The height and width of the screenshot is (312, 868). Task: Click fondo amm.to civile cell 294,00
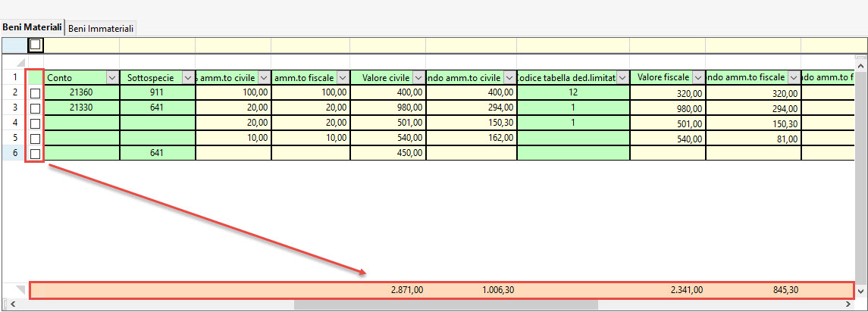(x=471, y=108)
